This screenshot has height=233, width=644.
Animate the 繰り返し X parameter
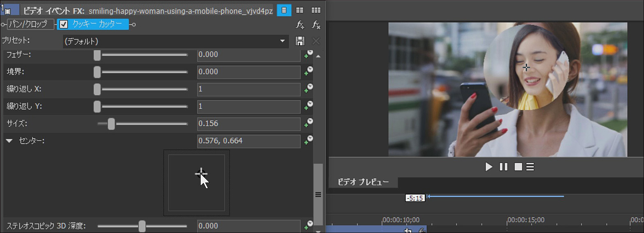click(x=308, y=89)
